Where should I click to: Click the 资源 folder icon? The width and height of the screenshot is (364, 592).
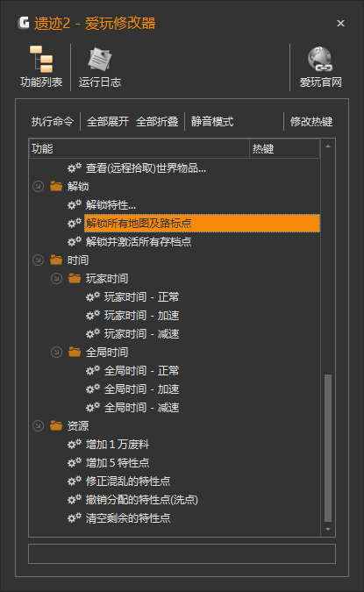[x=56, y=425]
